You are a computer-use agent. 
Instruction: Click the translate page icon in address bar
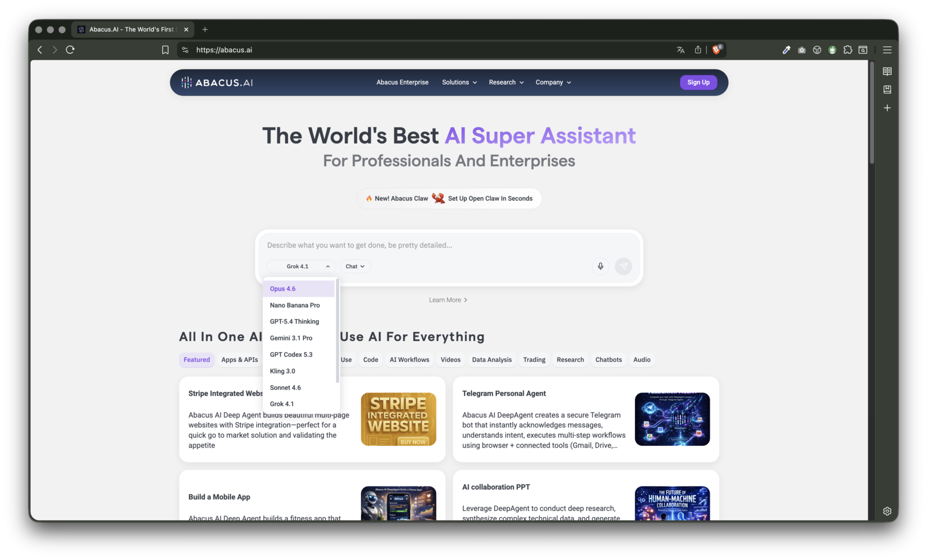tap(681, 50)
